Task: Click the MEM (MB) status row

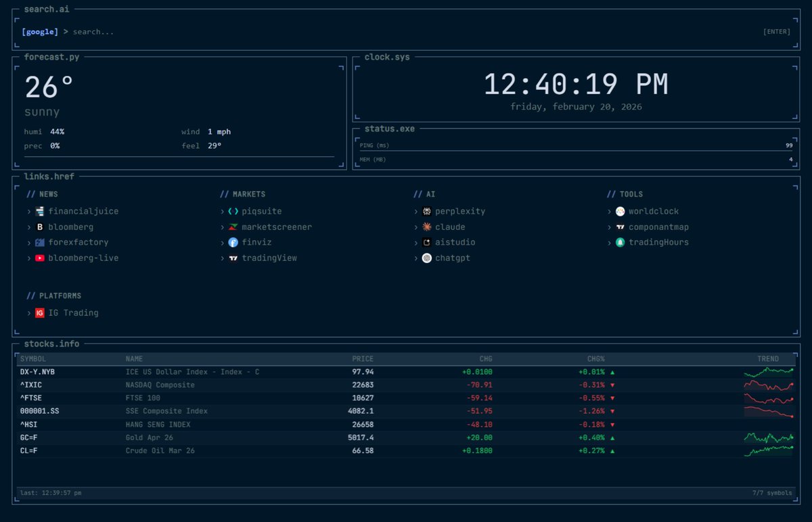Action: [576, 160]
